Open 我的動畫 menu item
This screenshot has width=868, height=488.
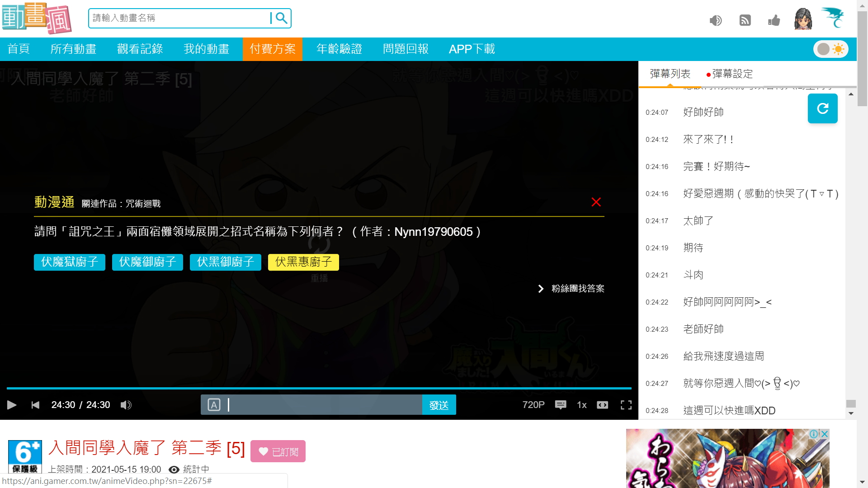coord(207,49)
